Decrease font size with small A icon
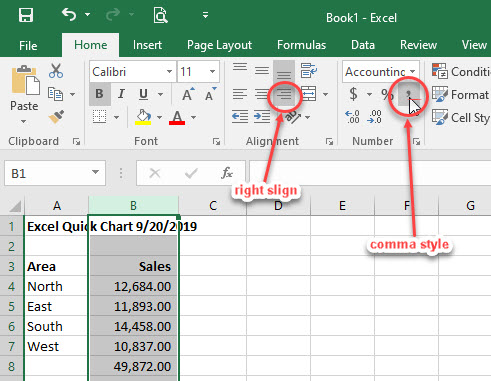 pos(211,94)
